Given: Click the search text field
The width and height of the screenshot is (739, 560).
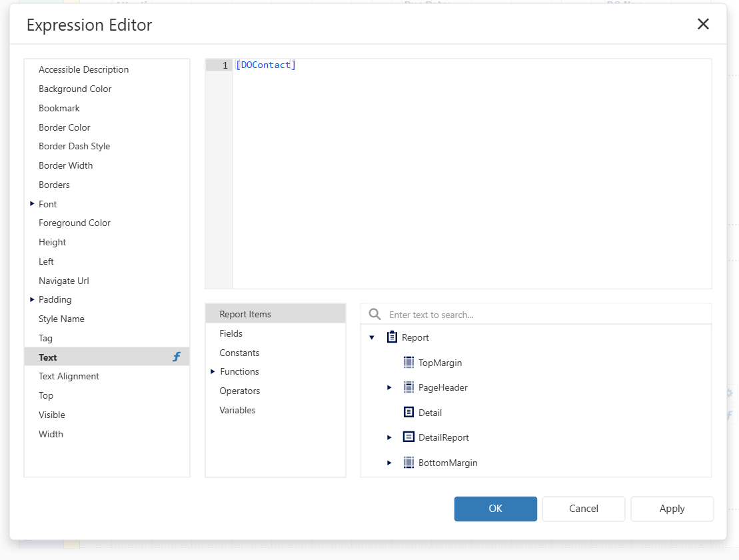Looking at the screenshot, I should point(546,315).
